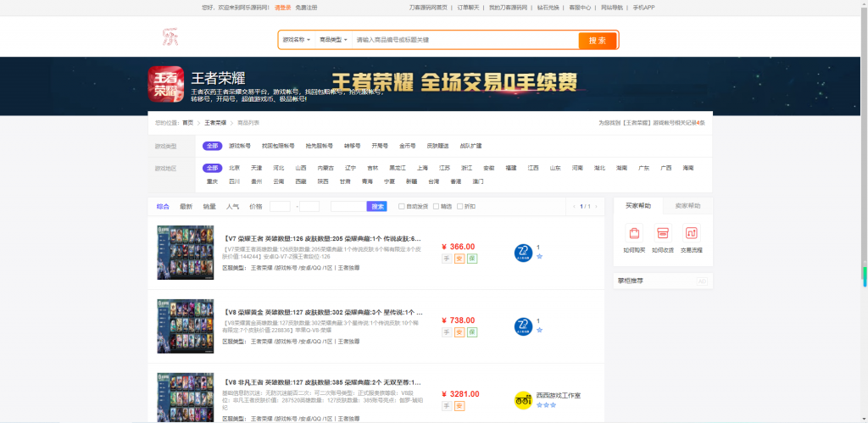Open the 客服中心 link in top bar
This screenshot has height=423, width=868.
(580, 8)
